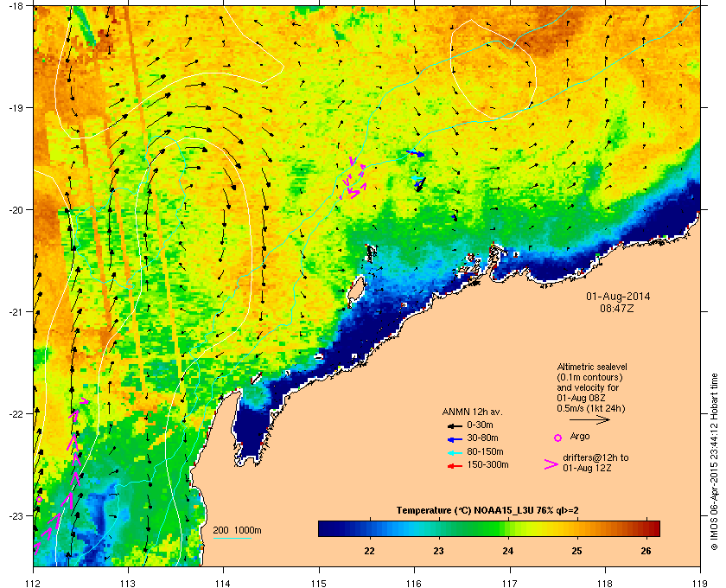Click the colorbar value 24
Screen dimensions: 726x588
pos(508,551)
